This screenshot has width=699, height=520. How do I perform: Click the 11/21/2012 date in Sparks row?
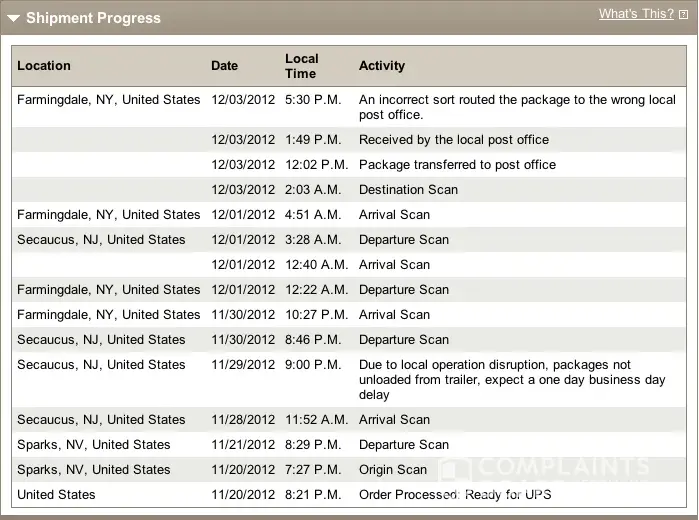(243, 445)
